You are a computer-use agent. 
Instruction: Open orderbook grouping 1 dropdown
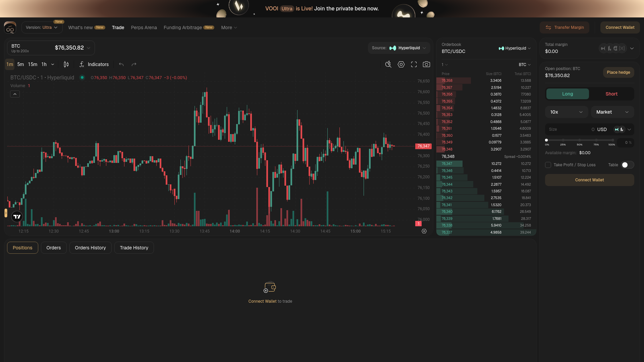[444, 65]
